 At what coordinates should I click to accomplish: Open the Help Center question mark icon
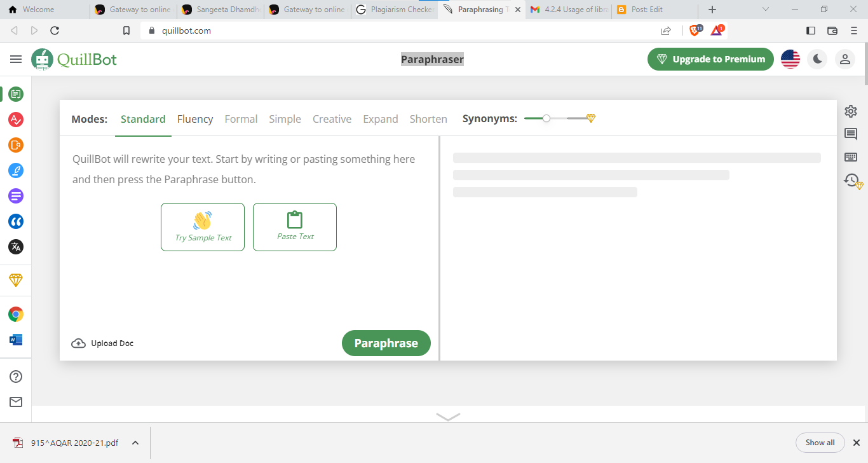(16, 377)
